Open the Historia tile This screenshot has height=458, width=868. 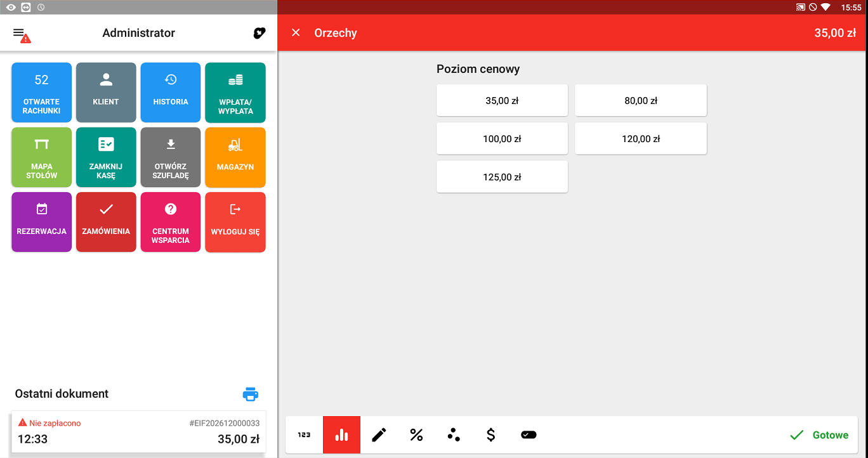(171, 92)
